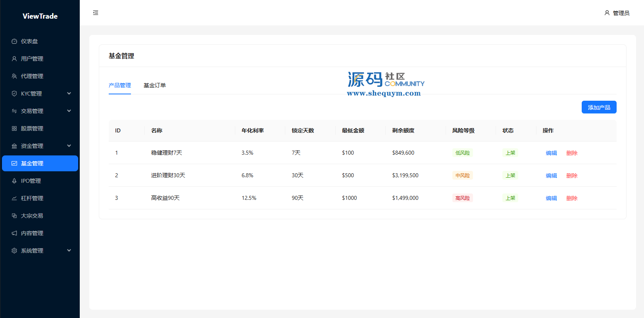
Task: Click the 6.8% annual rate cell
Action: pos(247,175)
